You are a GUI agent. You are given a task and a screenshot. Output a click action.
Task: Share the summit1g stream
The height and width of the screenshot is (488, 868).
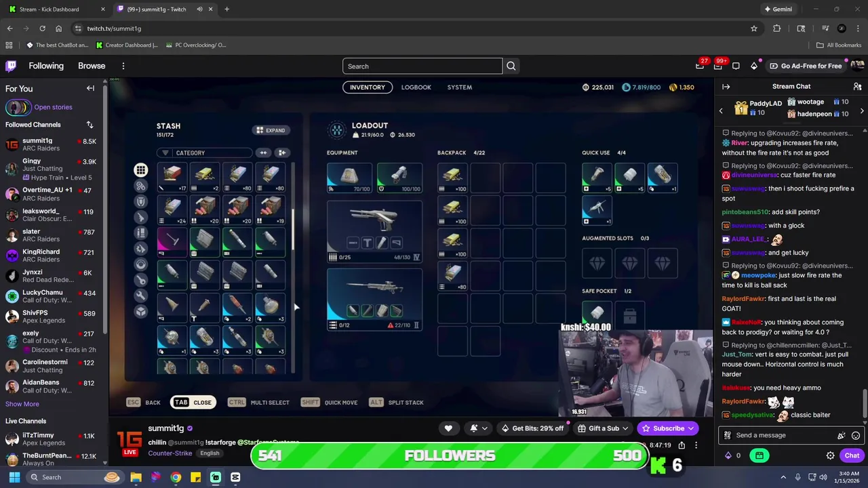(682, 445)
